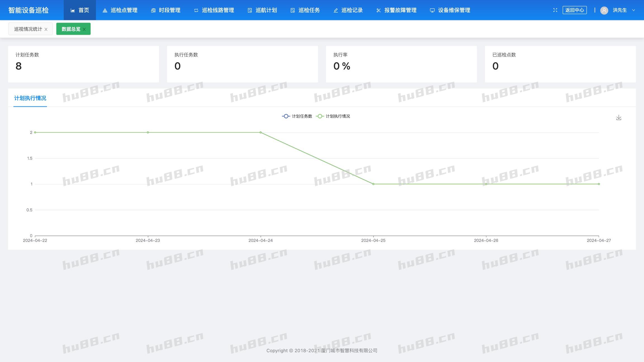Download the chart as image
The width and height of the screenshot is (644, 362).
click(619, 118)
